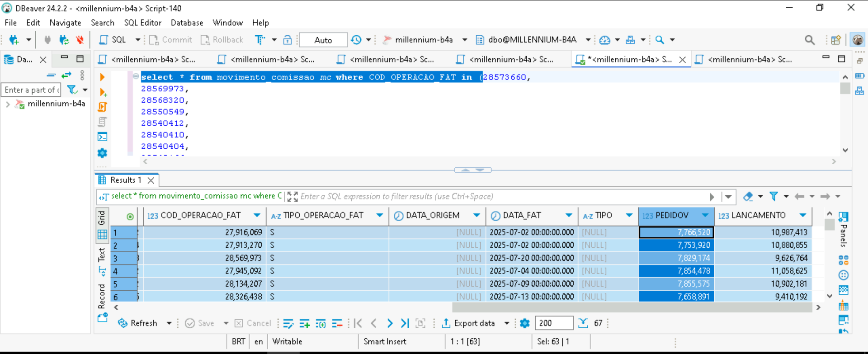Select row number 4 header
This screenshot has width=868, height=354.
click(124, 271)
